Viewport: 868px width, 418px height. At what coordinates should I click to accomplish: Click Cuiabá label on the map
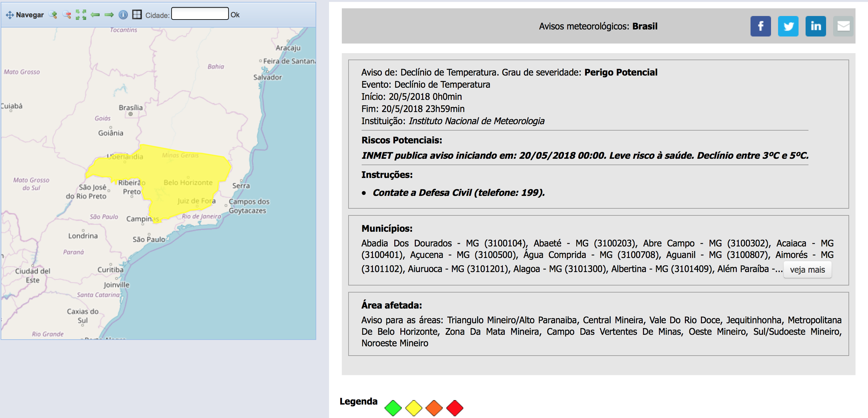pyautogui.click(x=12, y=106)
